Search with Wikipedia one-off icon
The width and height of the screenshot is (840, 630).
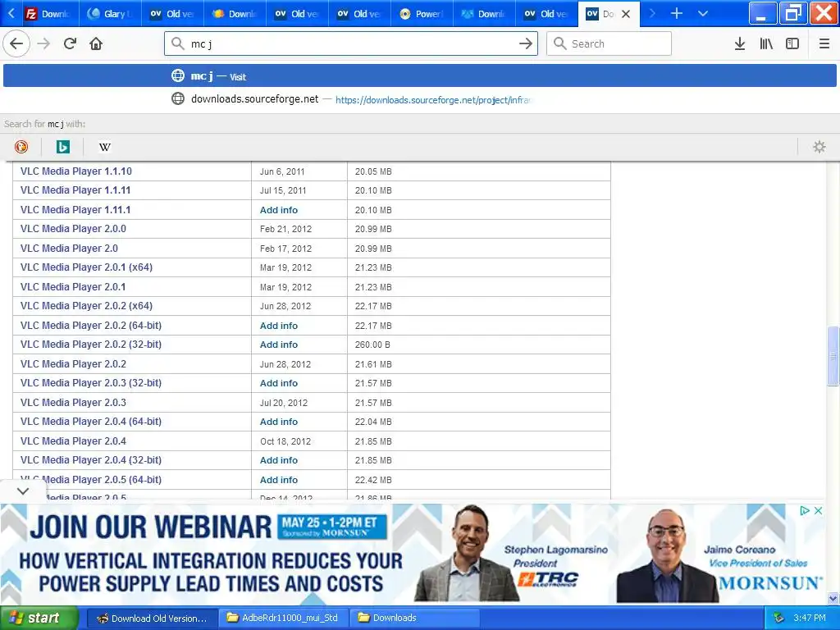[x=105, y=147]
